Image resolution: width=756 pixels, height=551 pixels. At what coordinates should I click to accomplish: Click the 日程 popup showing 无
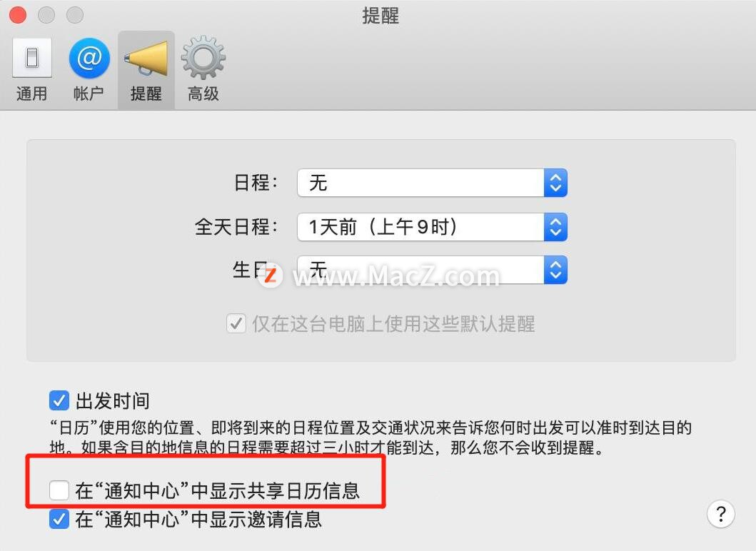coord(432,183)
